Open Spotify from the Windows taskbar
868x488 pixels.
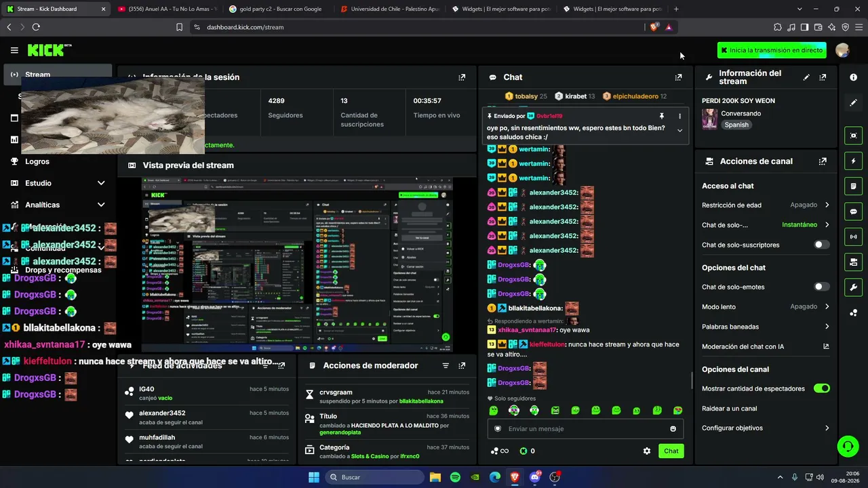click(455, 477)
